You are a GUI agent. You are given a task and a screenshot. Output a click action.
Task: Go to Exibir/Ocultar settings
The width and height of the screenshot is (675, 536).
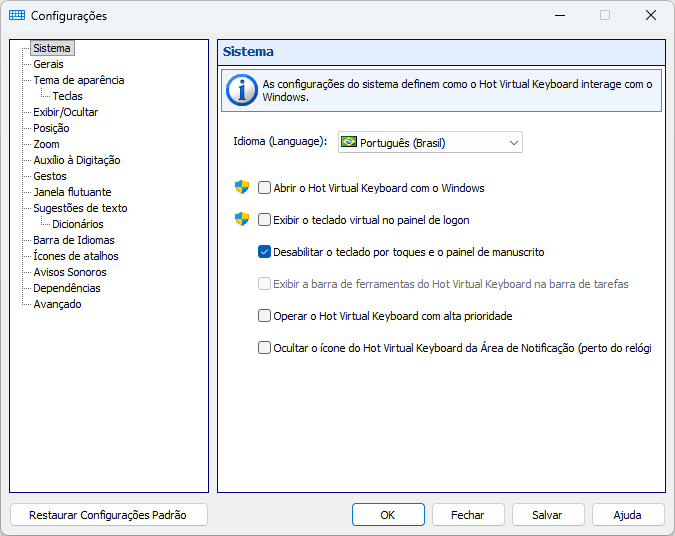[65, 112]
